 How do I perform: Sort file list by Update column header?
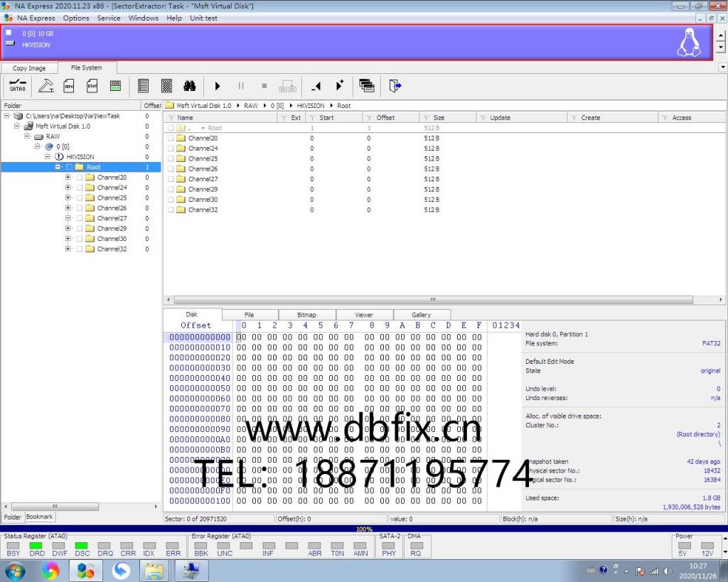coord(523,118)
